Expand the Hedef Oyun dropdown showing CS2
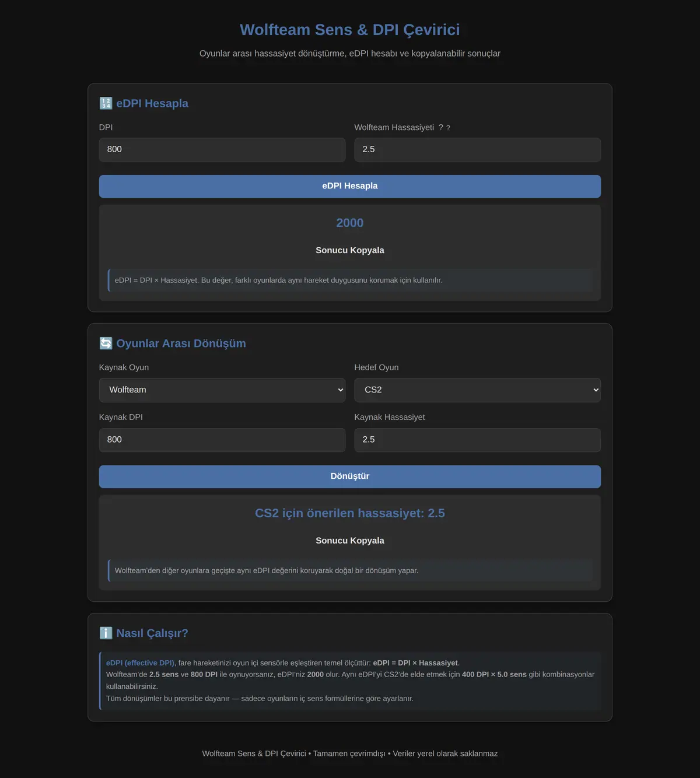Viewport: 700px width, 778px height. 478,390
